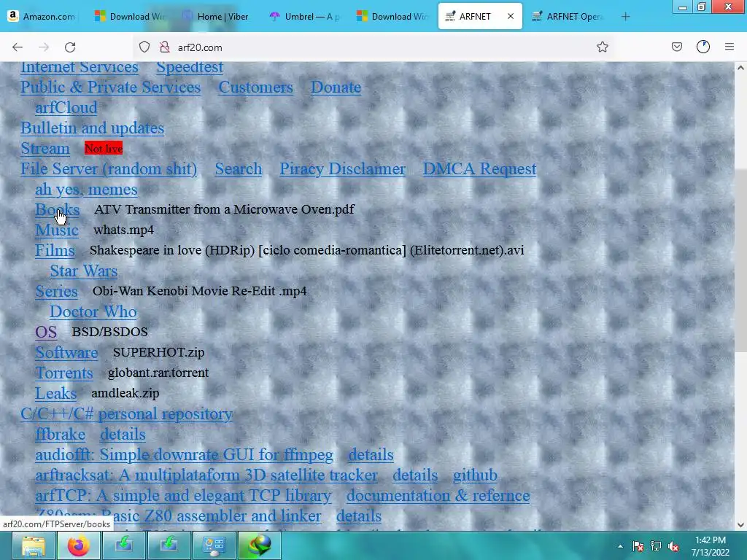Screen dimensions: 747x560
Task: Save page to Pocket
Action: (x=676, y=47)
